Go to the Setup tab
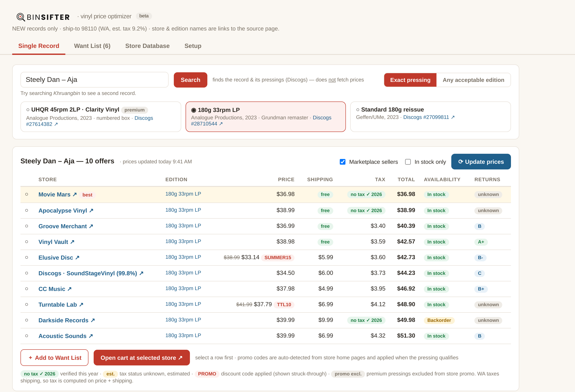 193,46
